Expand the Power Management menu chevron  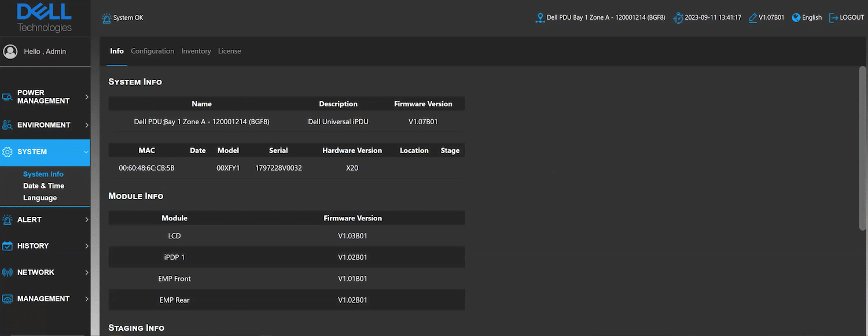click(x=87, y=97)
